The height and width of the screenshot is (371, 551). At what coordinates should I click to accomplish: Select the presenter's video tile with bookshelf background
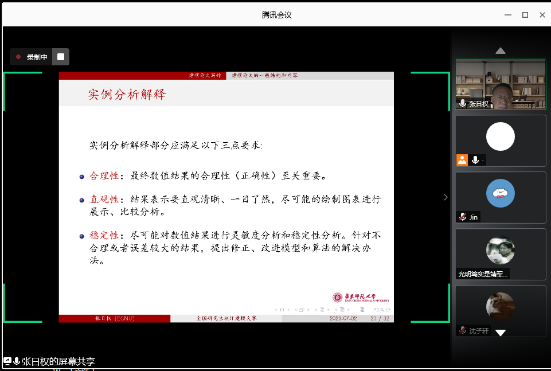[x=500, y=84]
